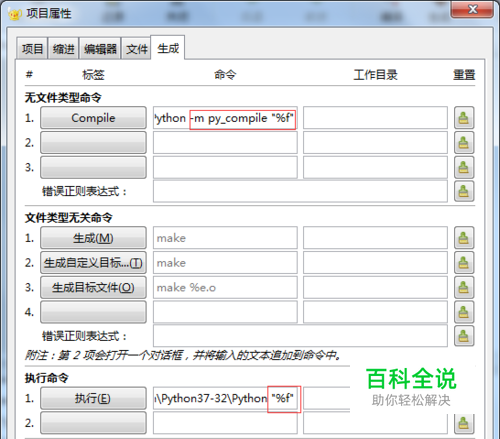This screenshot has width=500, height=439.
Task: Reset the 生成目标文件(O) command row
Action: point(464,287)
